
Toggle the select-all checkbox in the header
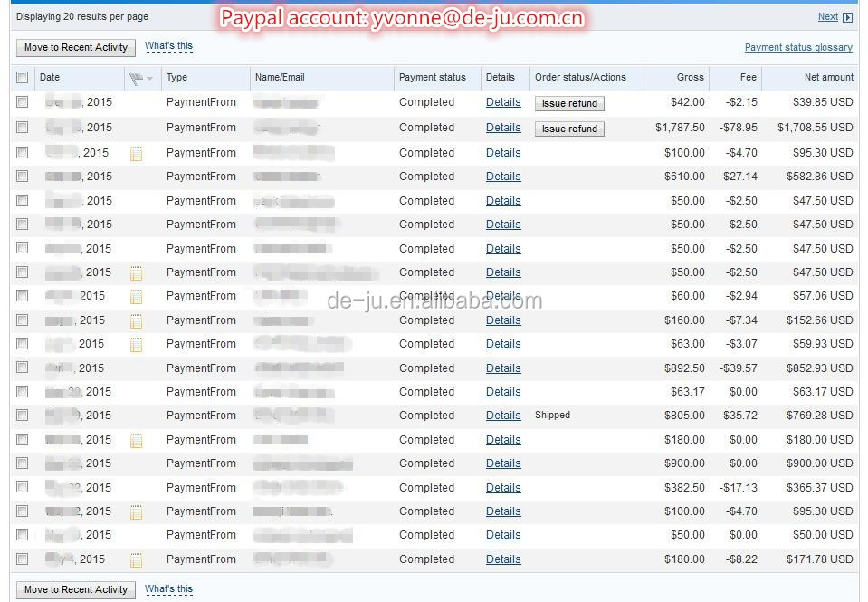(x=22, y=77)
